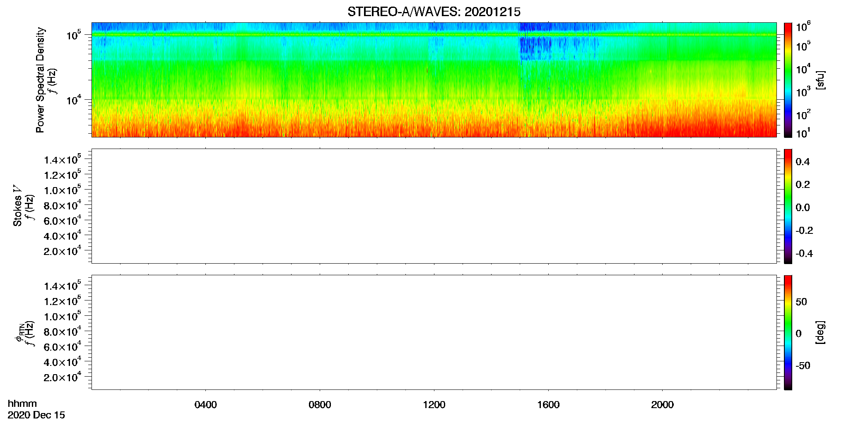Click the -50 label on degrees colorbar
868x447 pixels.
803,365
